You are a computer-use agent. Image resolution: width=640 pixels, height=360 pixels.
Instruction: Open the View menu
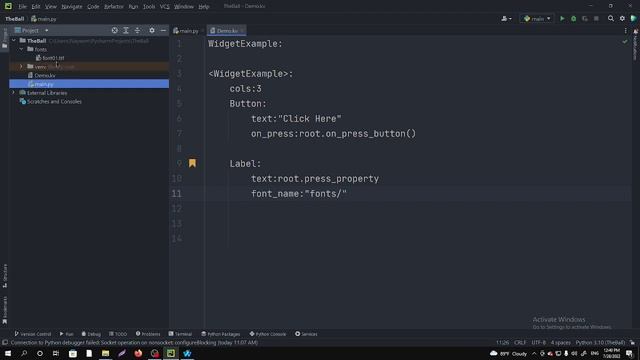click(x=51, y=7)
